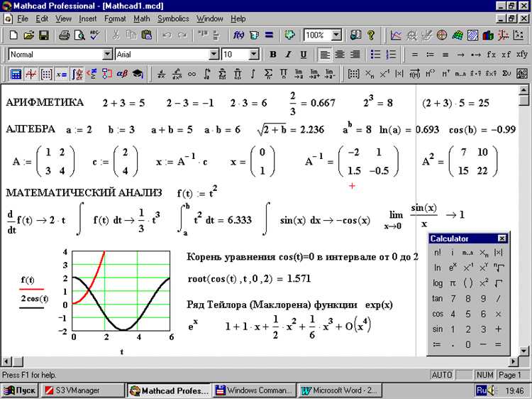532x399 pixels.
Task: Click the Windows Start (Пуск) button
Action: pos(20,390)
